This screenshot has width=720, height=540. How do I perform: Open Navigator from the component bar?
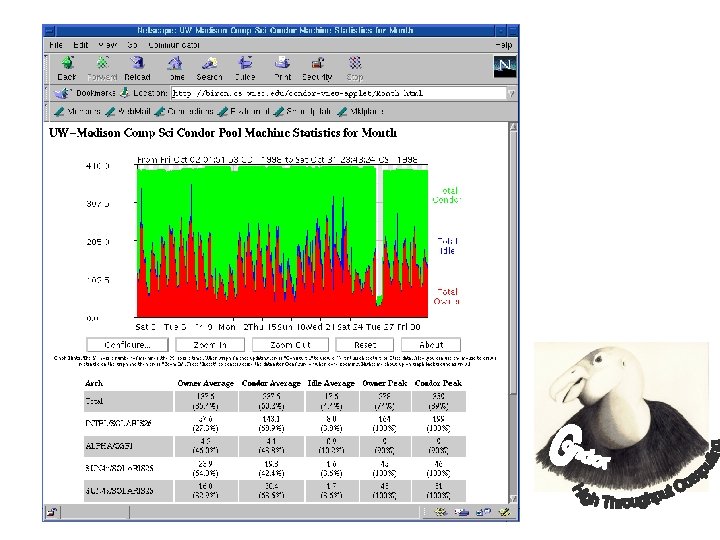tap(441, 512)
